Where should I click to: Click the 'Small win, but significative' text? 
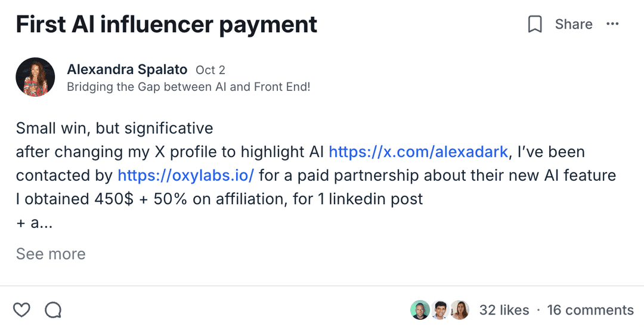pyautogui.click(x=114, y=128)
